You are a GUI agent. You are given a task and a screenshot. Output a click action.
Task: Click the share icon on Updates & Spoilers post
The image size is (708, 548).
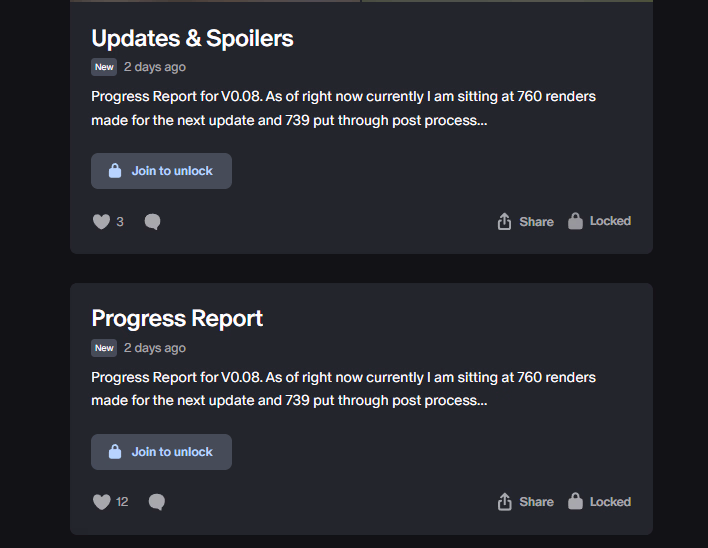pyautogui.click(x=505, y=222)
